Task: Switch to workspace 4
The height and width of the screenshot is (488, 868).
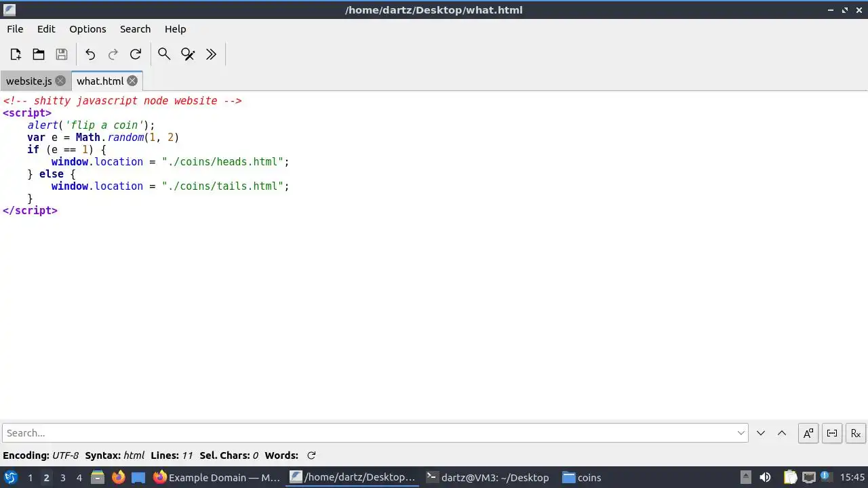Action: point(79,478)
